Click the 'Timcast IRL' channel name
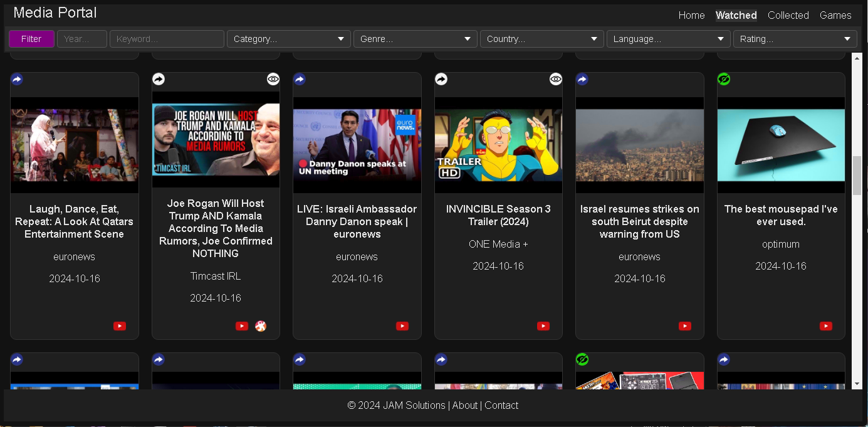Viewport: 868px width, 427px height. click(x=216, y=276)
